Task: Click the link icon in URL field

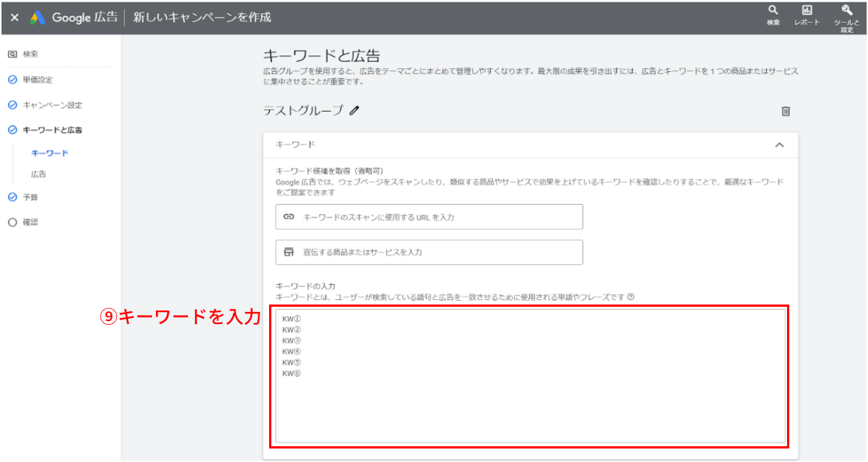Action: click(x=289, y=217)
